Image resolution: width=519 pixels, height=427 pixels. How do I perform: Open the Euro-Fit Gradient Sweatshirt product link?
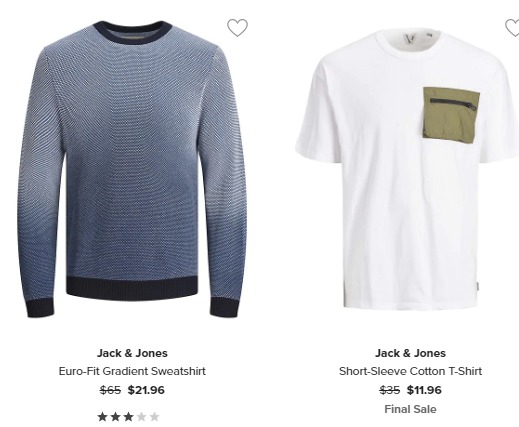pos(132,371)
